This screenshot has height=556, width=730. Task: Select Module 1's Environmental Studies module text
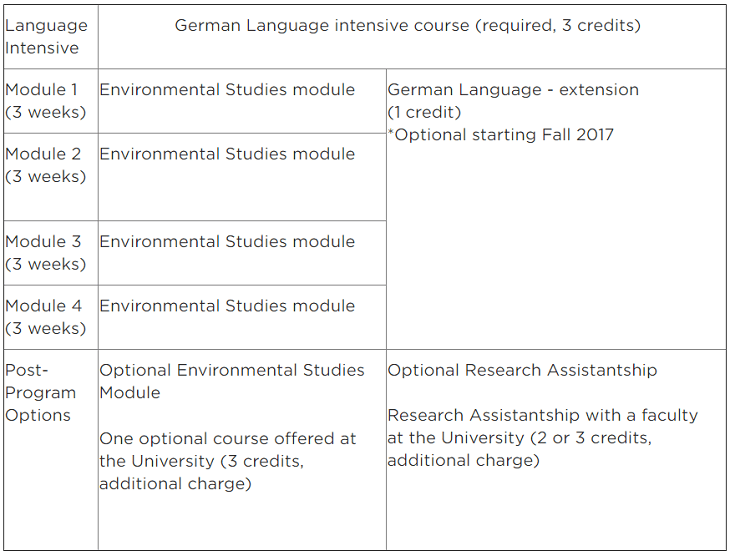(x=227, y=89)
